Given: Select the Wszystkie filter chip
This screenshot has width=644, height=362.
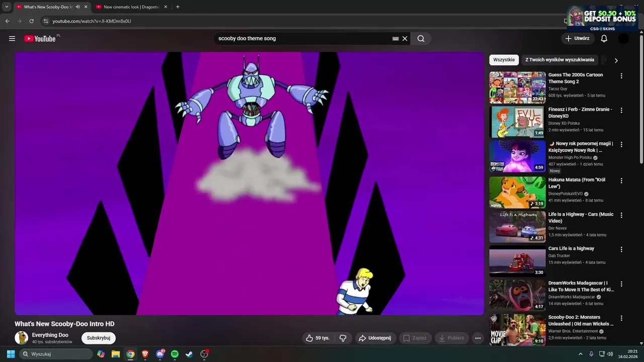Looking at the screenshot, I should (504, 60).
